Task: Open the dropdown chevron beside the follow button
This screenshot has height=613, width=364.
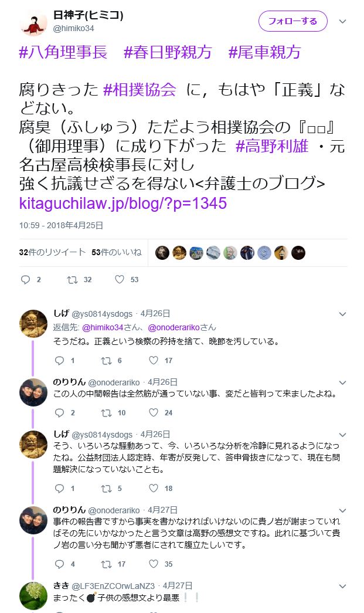Action: (x=342, y=22)
